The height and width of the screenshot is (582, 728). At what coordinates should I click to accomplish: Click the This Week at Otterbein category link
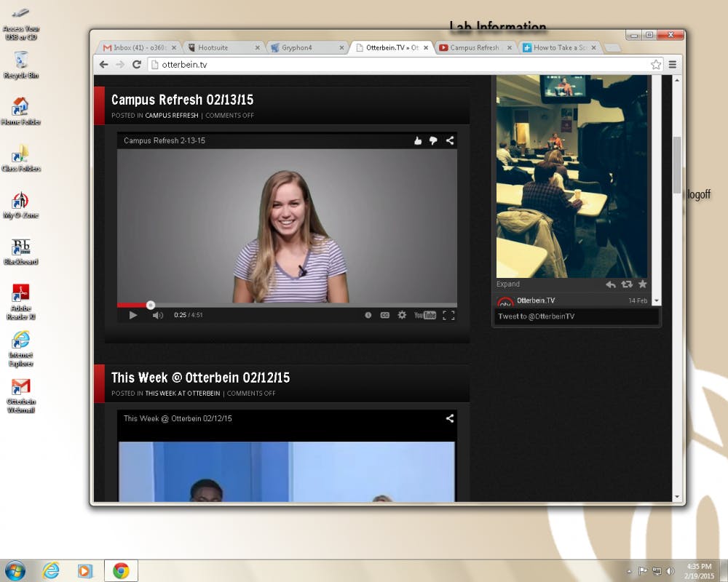coord(182,394)
